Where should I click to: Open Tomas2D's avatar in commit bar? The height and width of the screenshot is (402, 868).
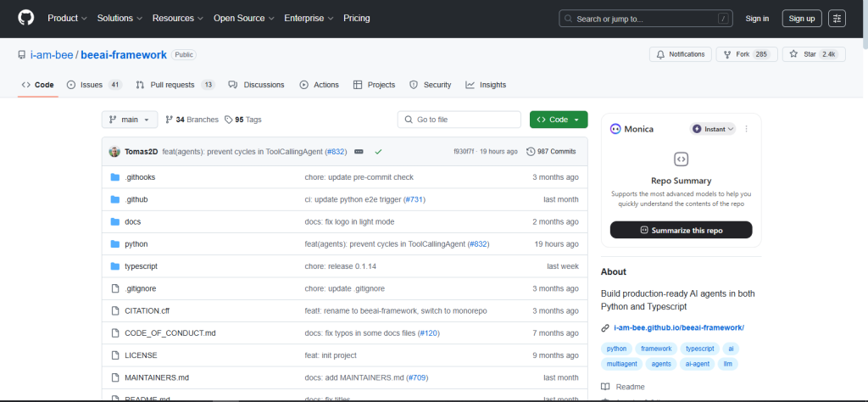114,152
